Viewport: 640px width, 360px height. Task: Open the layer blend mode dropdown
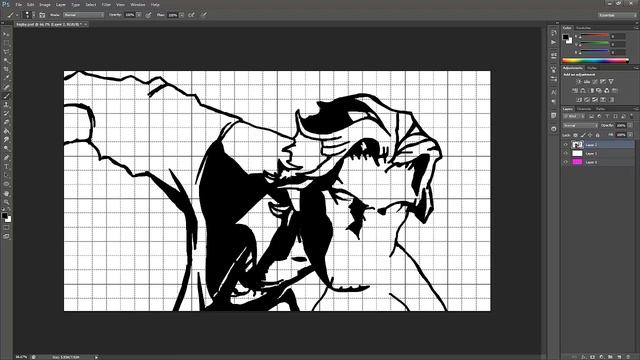pos(580,125)
